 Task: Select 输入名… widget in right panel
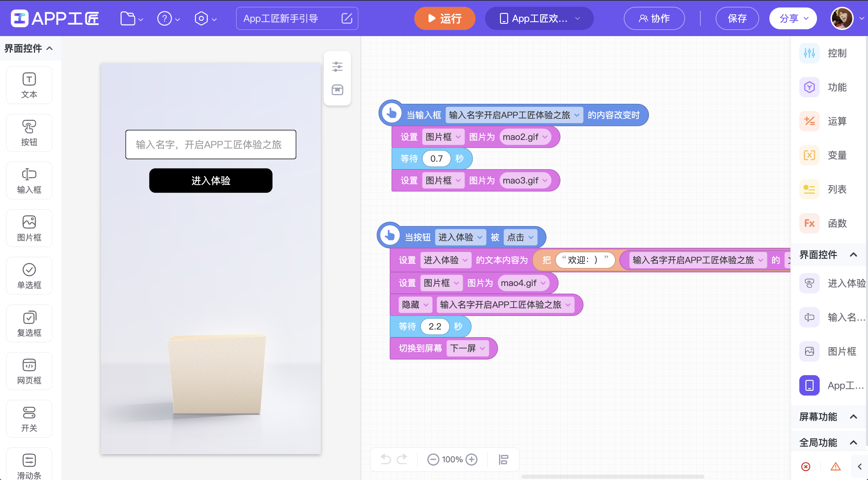[832, 317]
